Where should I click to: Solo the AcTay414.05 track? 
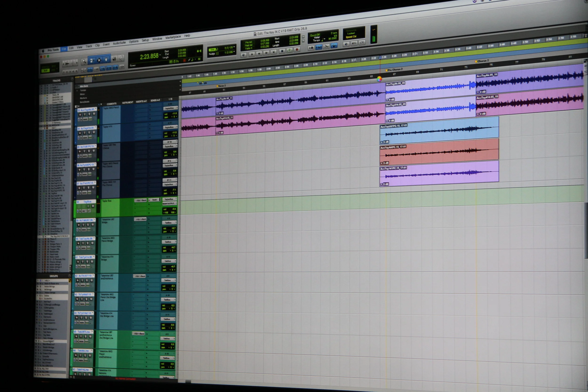(x=89, y=132)
